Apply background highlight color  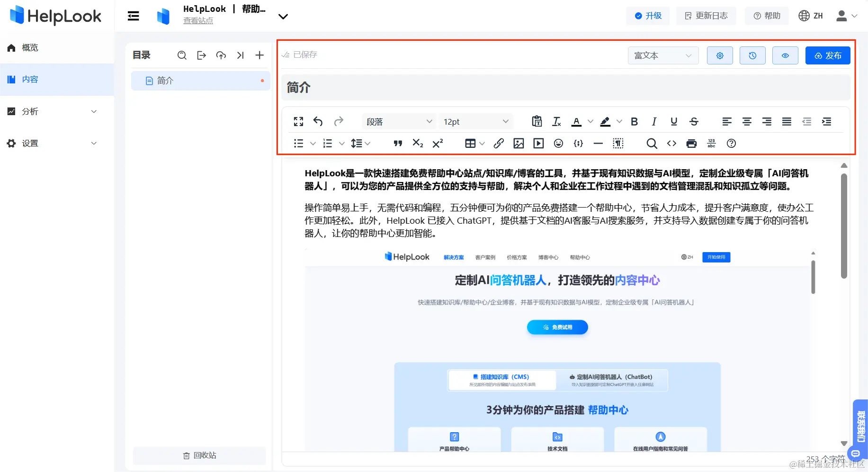point(605,122)
